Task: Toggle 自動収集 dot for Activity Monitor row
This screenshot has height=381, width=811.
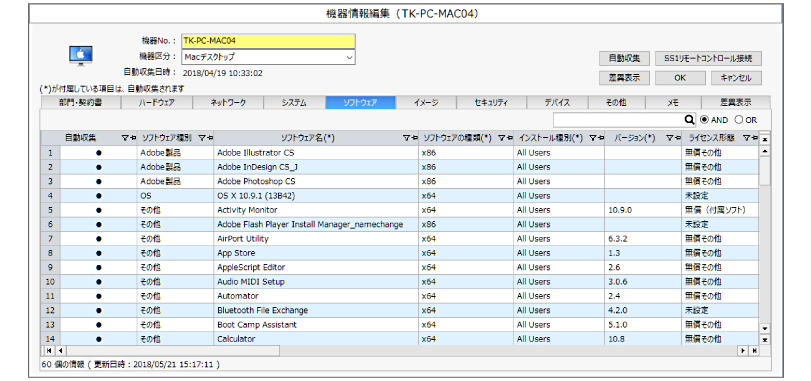Action: point(99,210)
